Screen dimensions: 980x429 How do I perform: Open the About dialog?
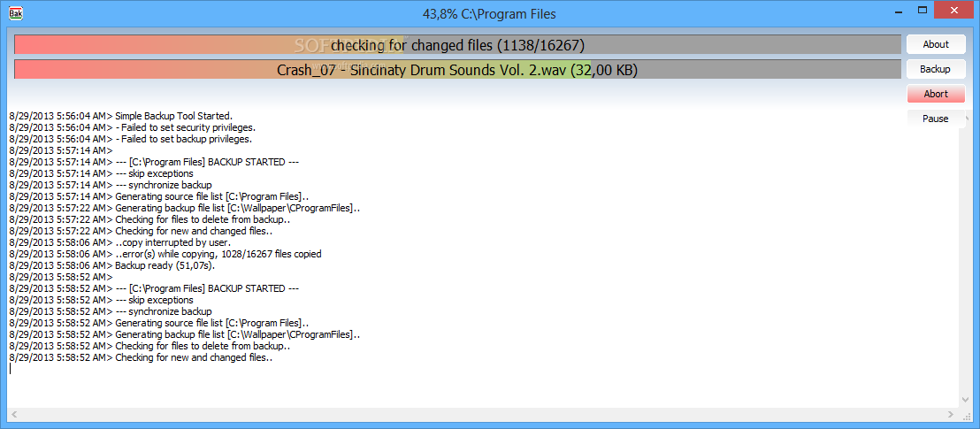[936, 44]
